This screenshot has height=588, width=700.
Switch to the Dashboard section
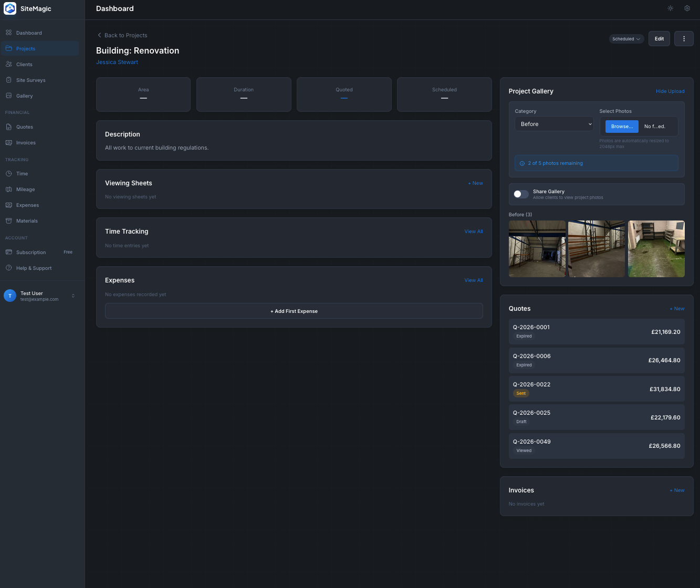pos(28,33)
